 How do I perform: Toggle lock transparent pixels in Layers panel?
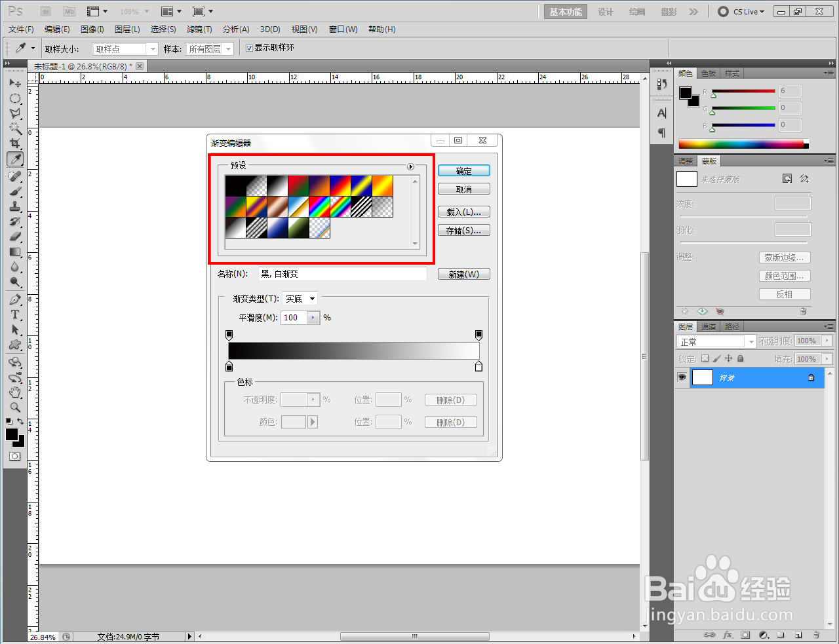705,358
